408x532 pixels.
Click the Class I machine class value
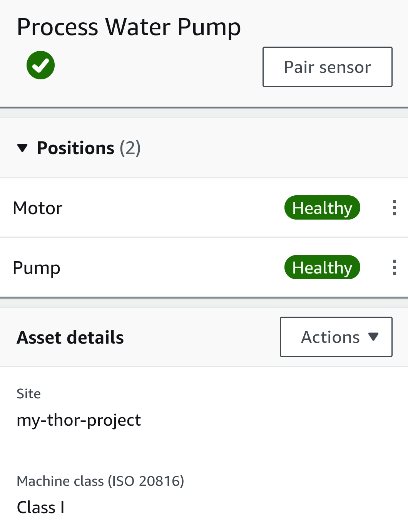pos(40,507)
